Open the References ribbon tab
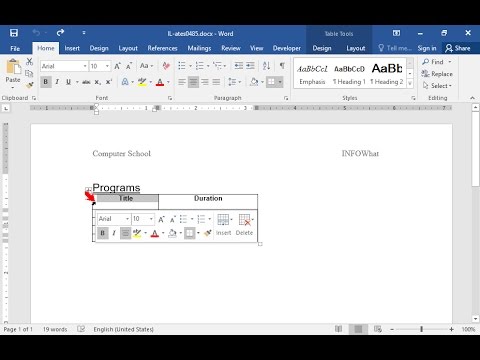Screen dimensions: 480x360 [162, 48]
